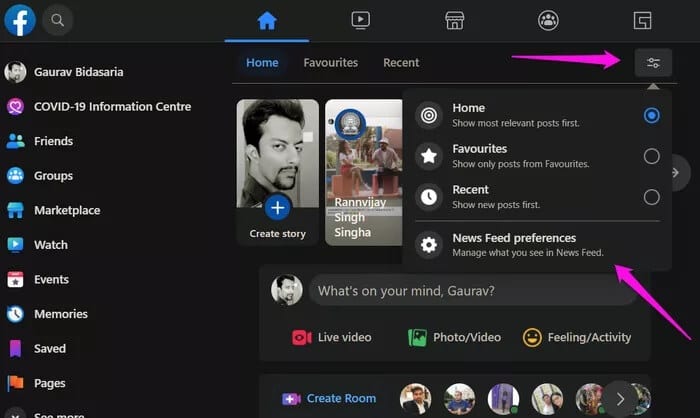Open the Gaming icon in top navigation
This screenshot has height=418, width=700.
pyautogui.click(x=642, y=21)
